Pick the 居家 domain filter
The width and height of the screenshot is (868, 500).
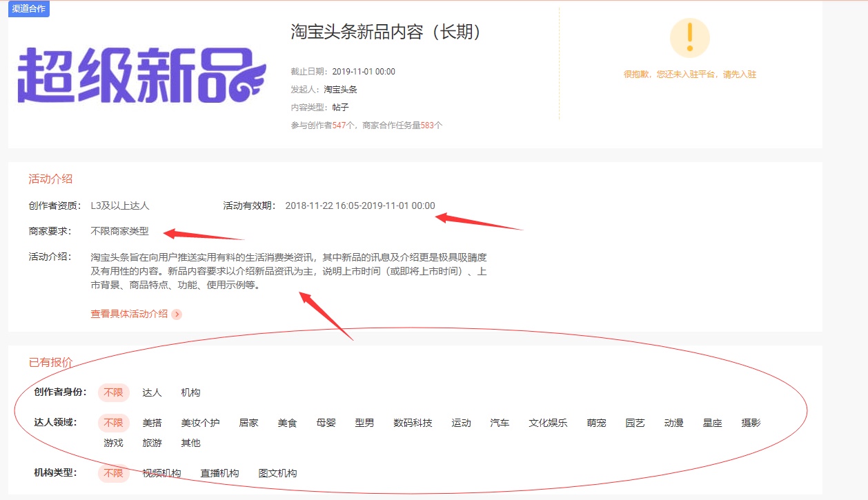point(248,423)
